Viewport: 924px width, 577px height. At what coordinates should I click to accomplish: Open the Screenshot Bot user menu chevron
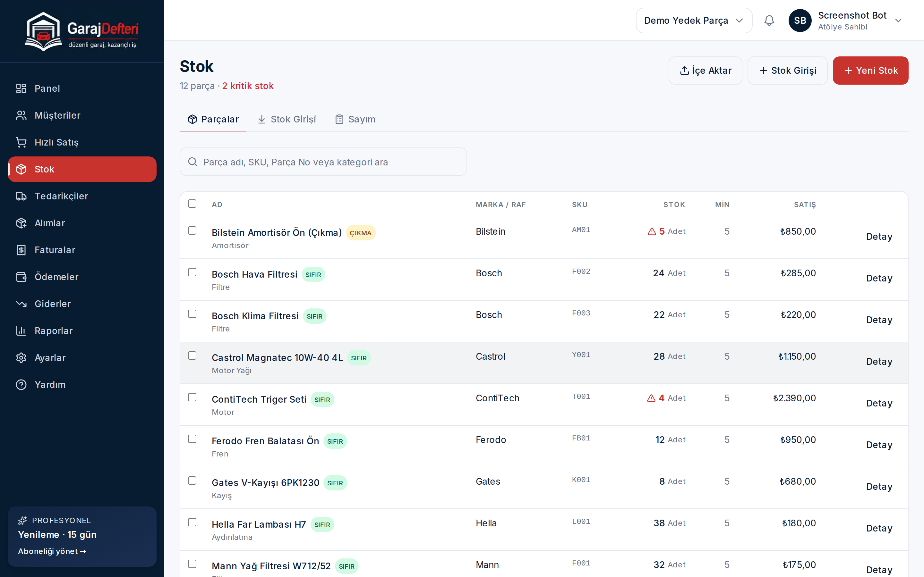point(898,21)
